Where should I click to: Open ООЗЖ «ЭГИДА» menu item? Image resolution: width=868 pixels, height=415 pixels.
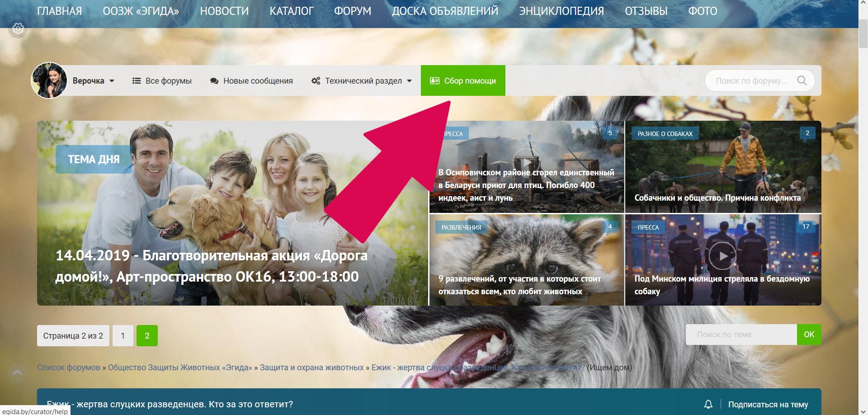coord(141,11)
